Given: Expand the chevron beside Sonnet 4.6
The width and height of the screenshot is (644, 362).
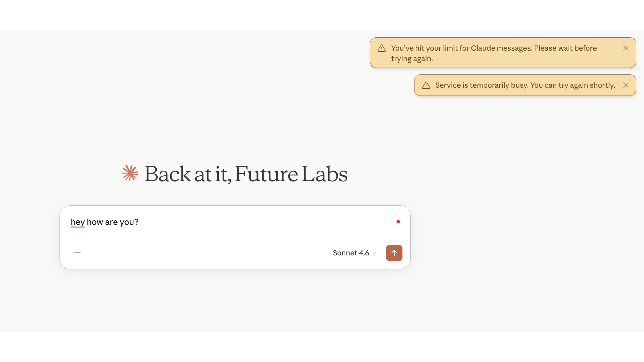Looking at the screenshot, I should click(375, 253).
